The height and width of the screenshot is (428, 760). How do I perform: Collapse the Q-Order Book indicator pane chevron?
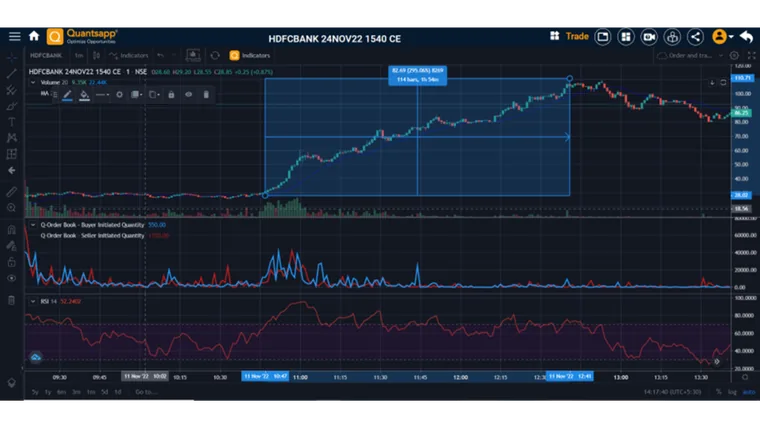(x=32, y=225)
